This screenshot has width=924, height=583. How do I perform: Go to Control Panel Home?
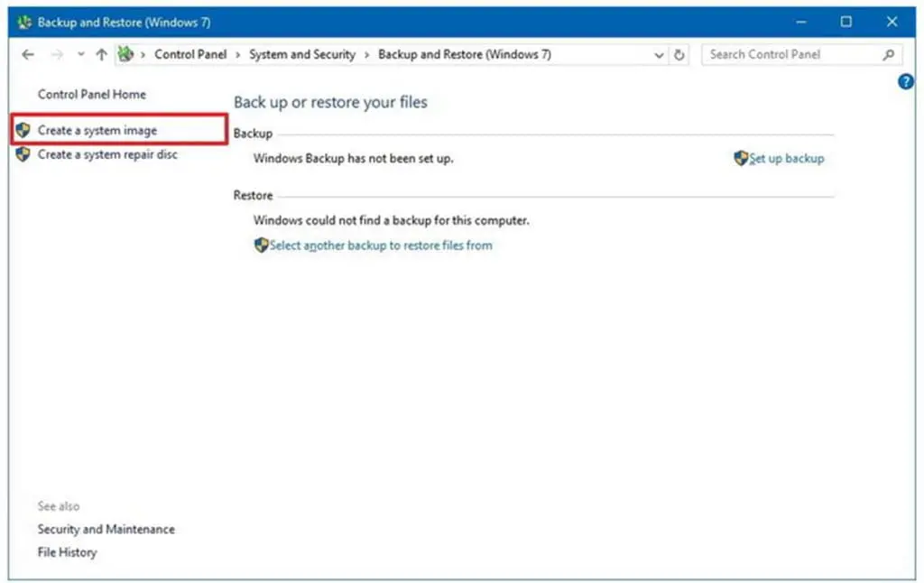[x=91, y=94]
